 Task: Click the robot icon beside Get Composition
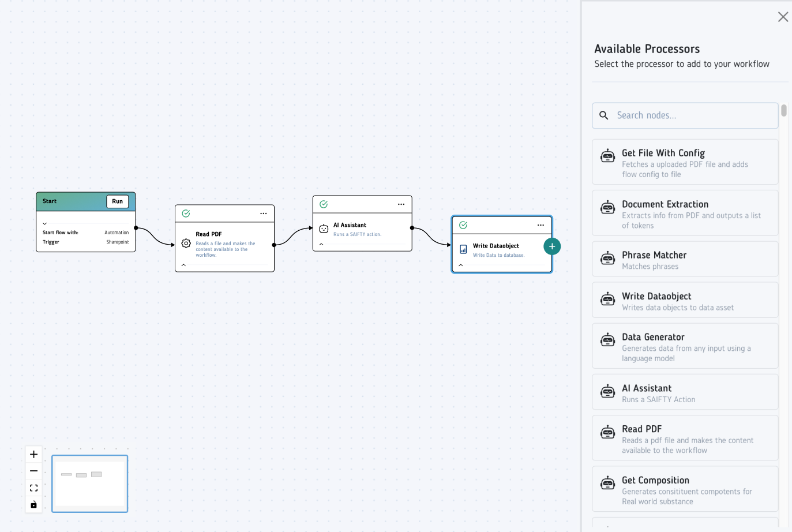[x=608, y=483]
